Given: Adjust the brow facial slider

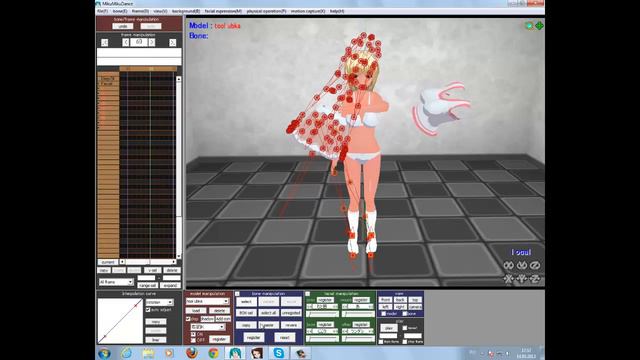Looking at the screenshot, I should click(x=322, y=339).
